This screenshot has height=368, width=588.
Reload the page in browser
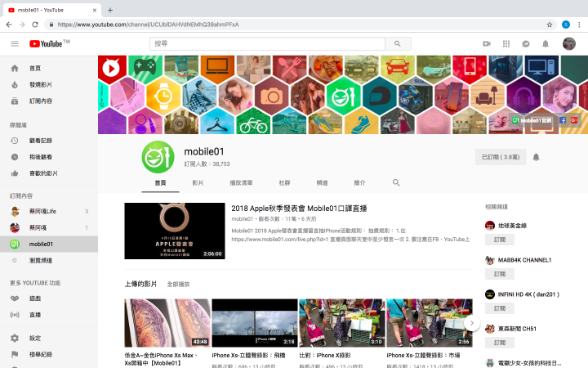[x=35, y=25]
